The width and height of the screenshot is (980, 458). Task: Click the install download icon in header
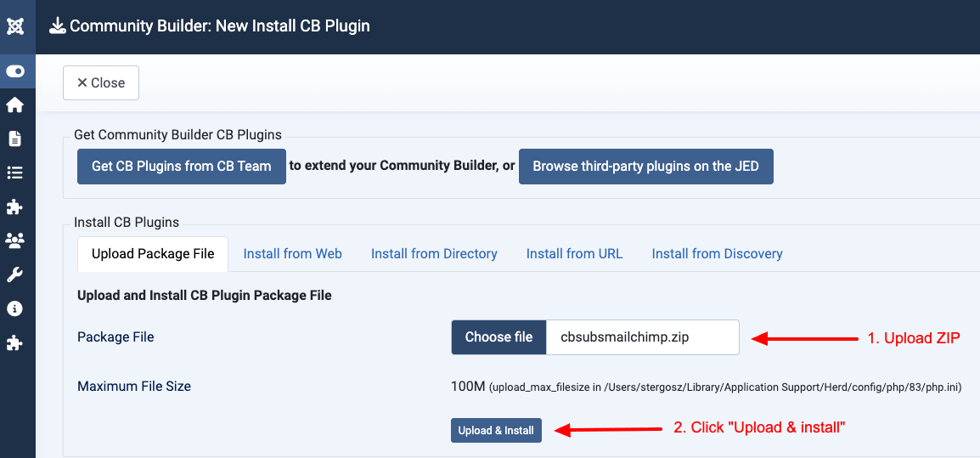click(x=57, y=25)
